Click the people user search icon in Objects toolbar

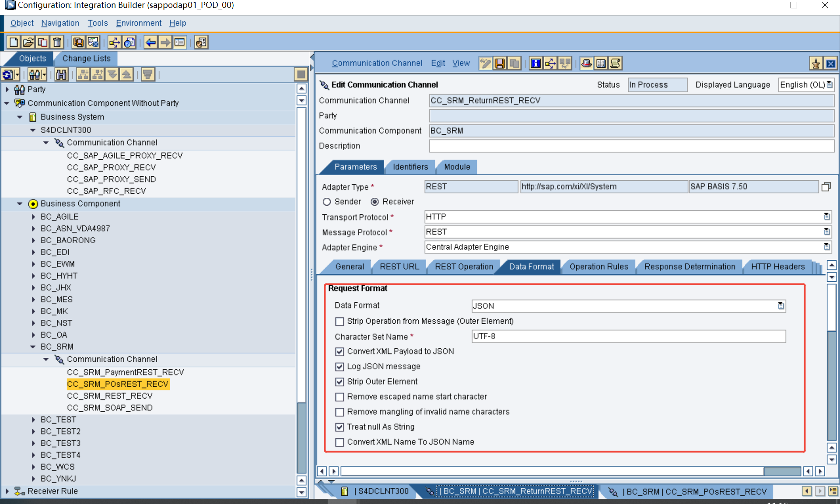click(x=35, y=75)
